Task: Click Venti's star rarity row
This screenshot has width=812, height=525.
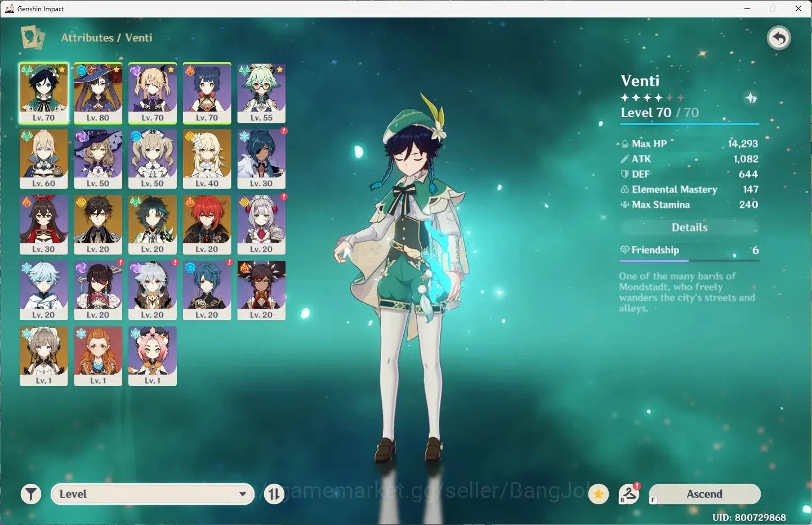Action: click(653, 97)
